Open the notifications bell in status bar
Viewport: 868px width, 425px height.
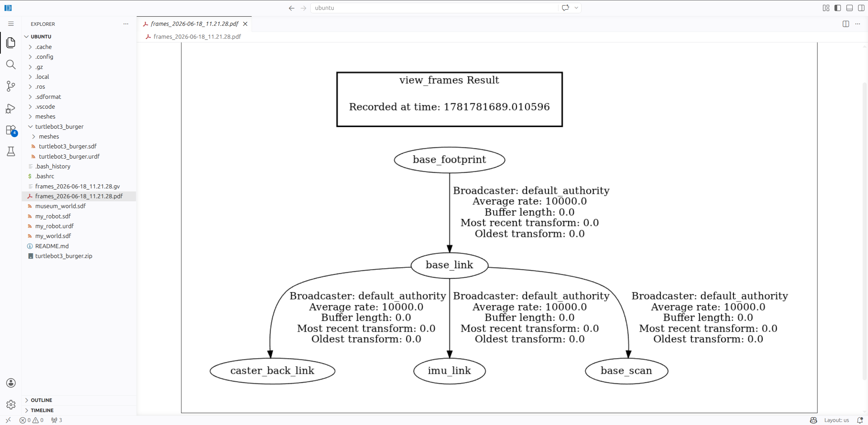pos(860,420)
